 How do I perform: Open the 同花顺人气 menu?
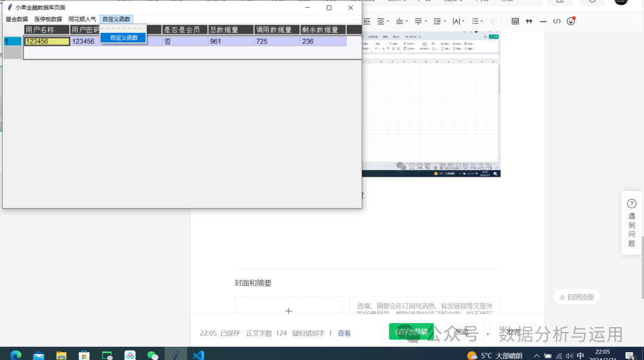coord(82,19)
